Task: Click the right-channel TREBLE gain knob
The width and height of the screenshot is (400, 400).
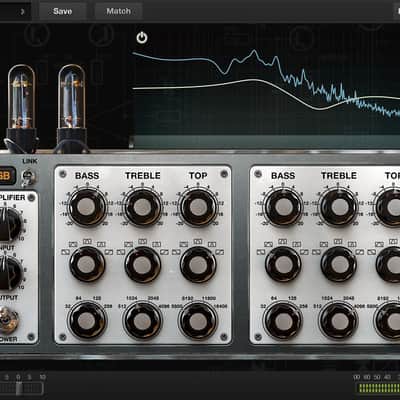Action: pyautogui.click(x=338, y=207)
